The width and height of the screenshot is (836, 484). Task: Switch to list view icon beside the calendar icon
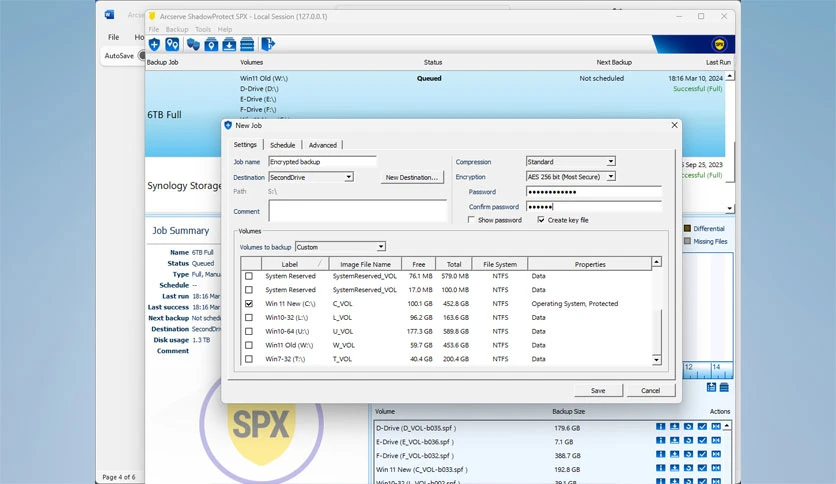coord(724,388)
